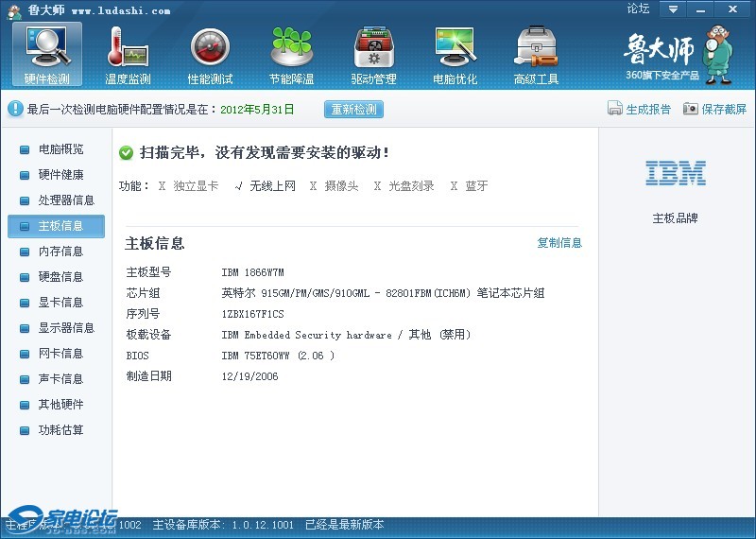
Task: Open the 性能测试 performance test icon
Action: 210,54
